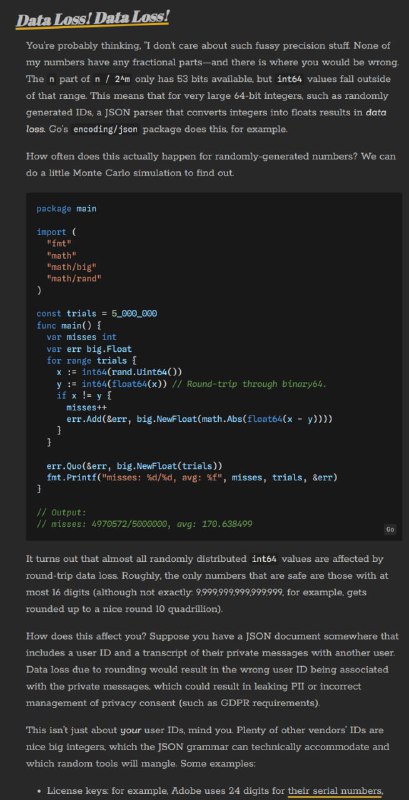
Task: Click the line "var err big.Float"
Action: [89, 348]
